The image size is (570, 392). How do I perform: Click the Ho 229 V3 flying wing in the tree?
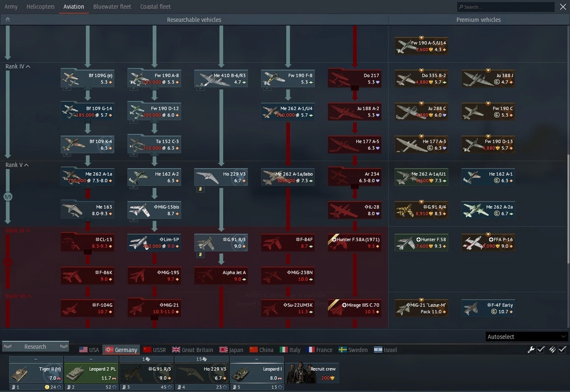click(x=221, y=177)
